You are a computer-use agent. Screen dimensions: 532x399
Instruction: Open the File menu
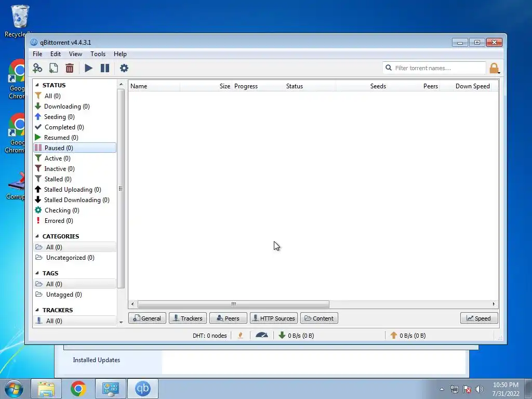37,54
